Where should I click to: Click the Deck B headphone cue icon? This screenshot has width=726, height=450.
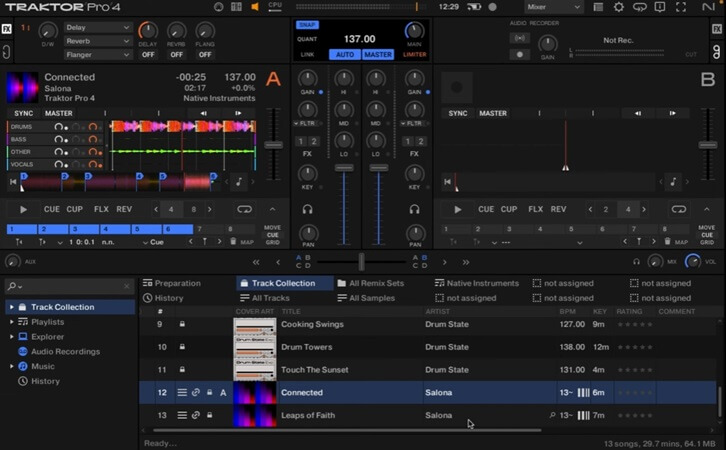[x=414, y=209]
